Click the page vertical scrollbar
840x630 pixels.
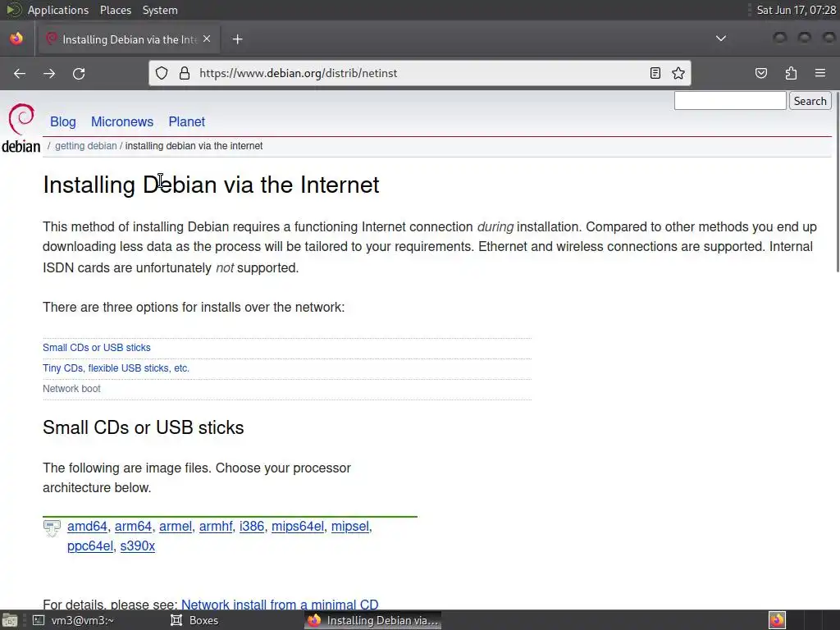tap(837, 182)
